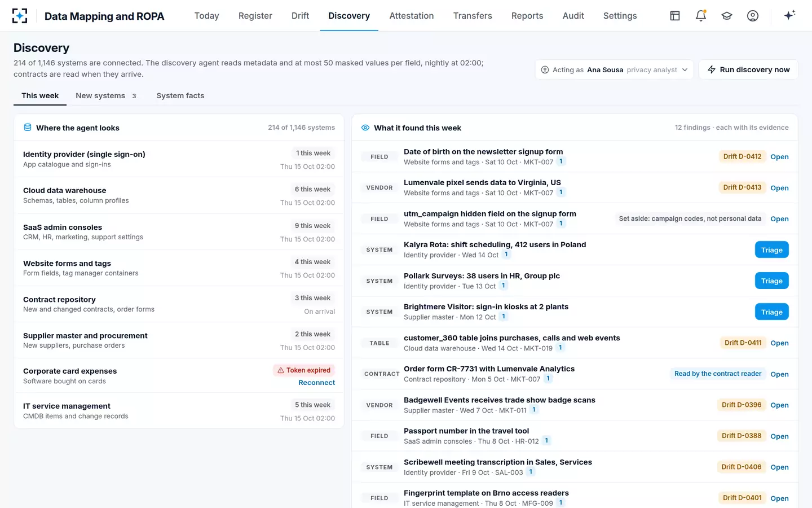
Task: Click the Drift D-0388 tag
Action: (x=742, y=436)
